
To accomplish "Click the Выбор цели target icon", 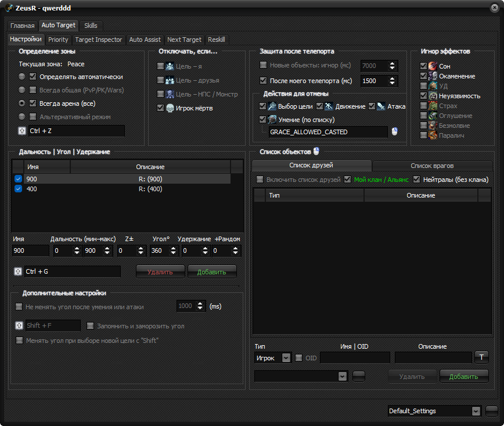I will click(x=272, y=106).
